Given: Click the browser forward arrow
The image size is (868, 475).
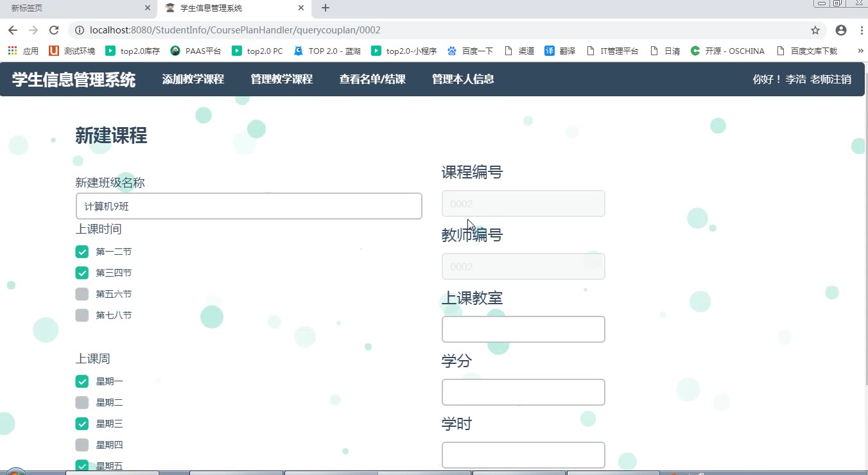Looking at the screenshot, I should pos(33,30).
